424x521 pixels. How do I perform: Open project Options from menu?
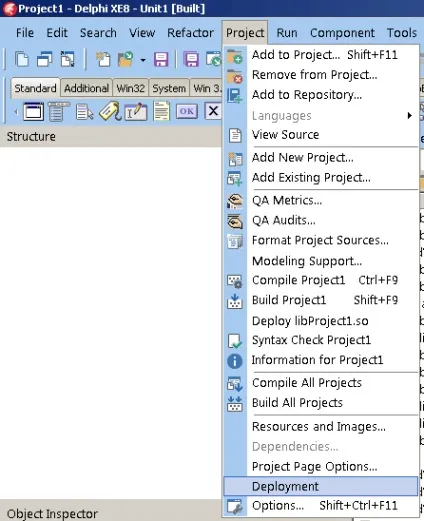pyautogui.click(x=321, y=506)
